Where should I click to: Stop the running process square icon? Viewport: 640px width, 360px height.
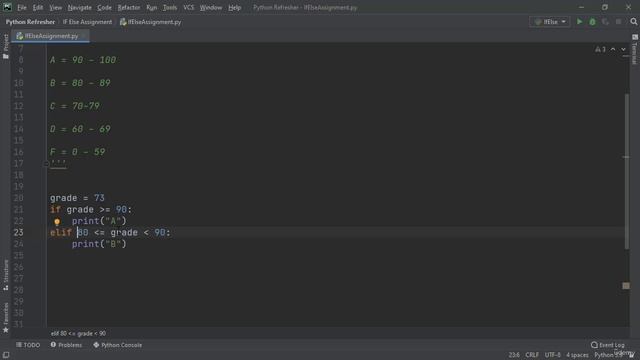tap(618, 22)
